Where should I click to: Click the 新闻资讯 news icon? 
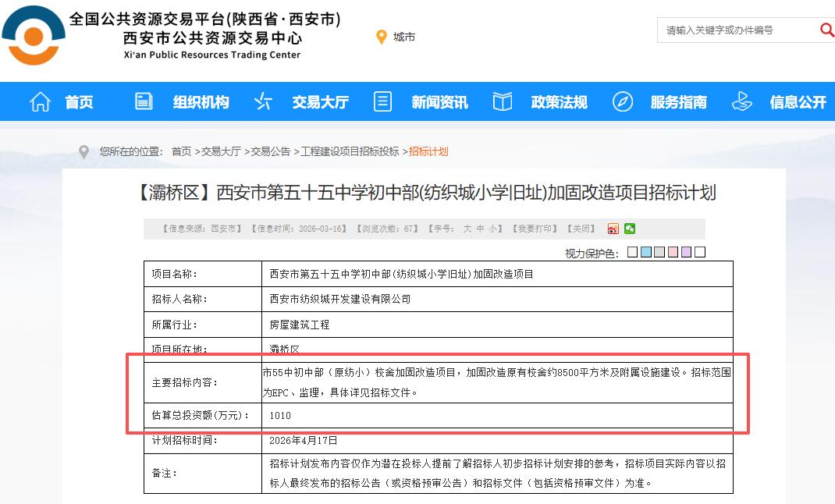[x=382, y=101]
